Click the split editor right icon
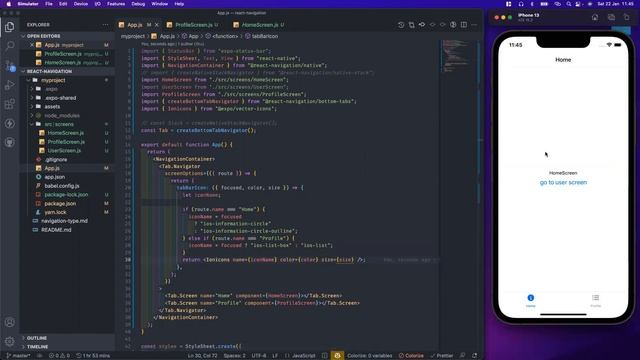Viewport: 640px width, 360px height. tap(464, 25)
